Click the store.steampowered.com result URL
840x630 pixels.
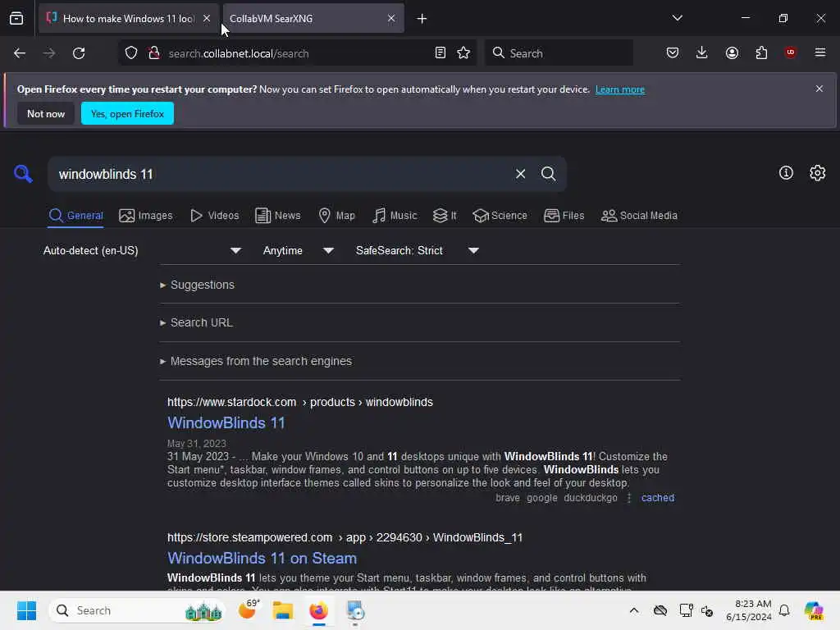(x=345, y=537)
